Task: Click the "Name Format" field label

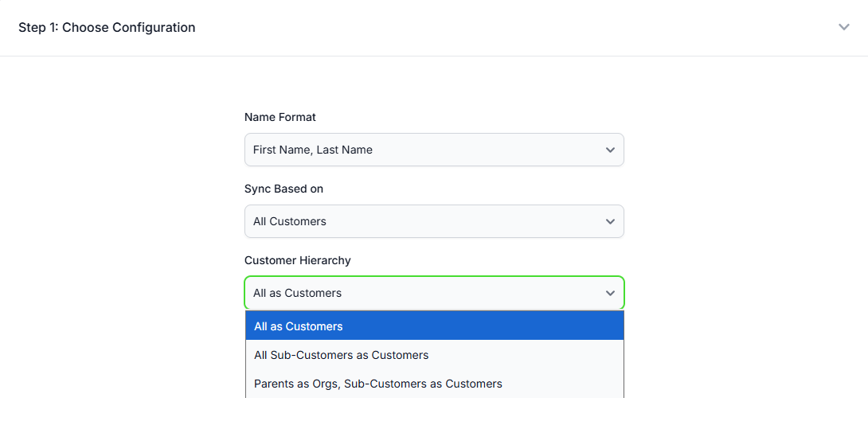Action: [280, 117]
